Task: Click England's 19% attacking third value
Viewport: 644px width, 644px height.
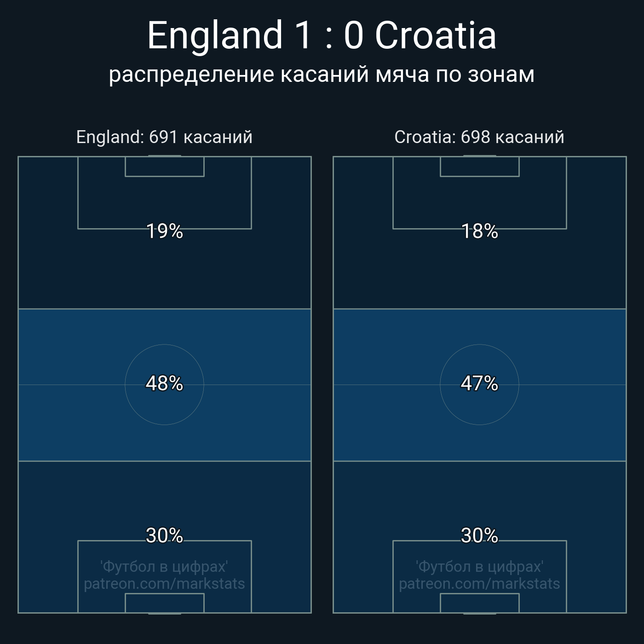Action: click(x=164, y=231)
